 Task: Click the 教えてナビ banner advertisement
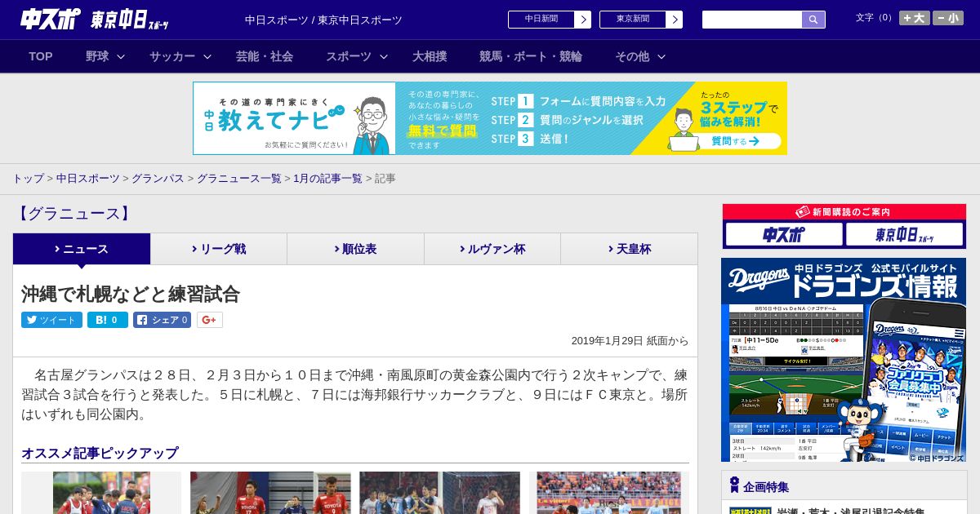(x=490, y=118)
